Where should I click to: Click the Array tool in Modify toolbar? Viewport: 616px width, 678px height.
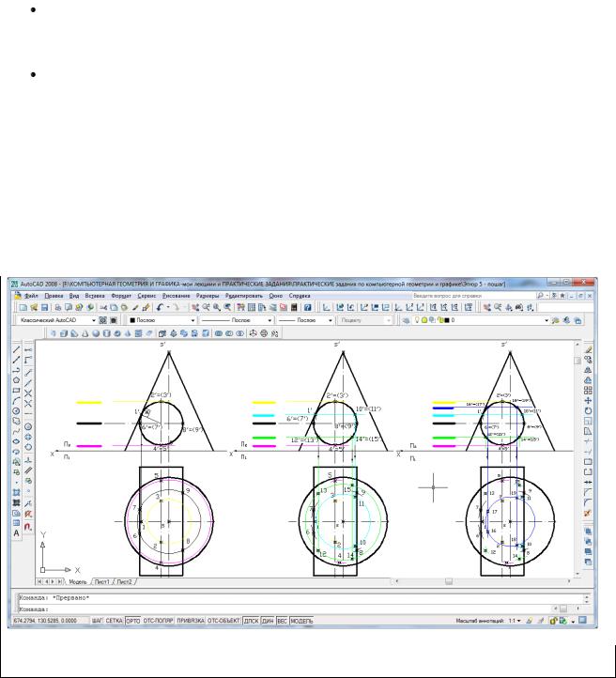click(588, 391)
